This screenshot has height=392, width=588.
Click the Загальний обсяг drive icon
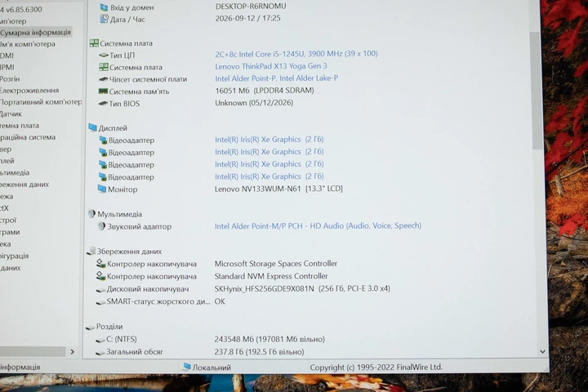click(100, 353)
